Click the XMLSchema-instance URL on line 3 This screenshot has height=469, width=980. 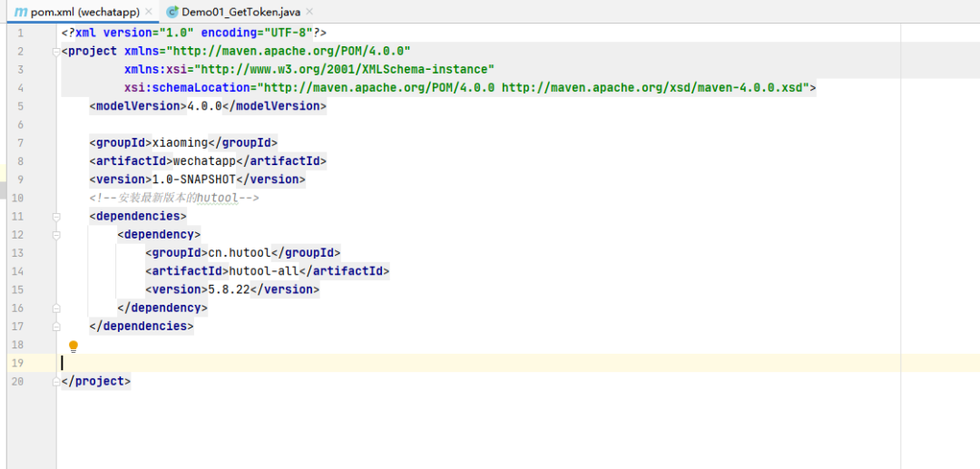tap(347, 69)
